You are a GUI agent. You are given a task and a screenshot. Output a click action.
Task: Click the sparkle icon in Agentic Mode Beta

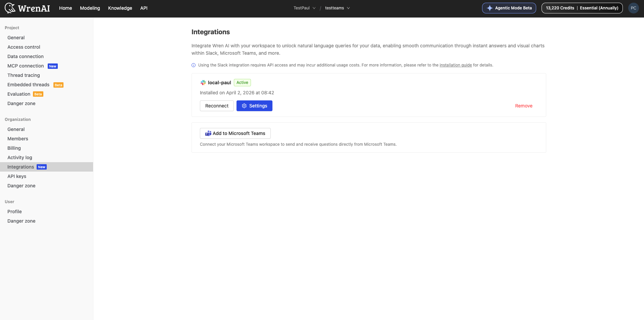(x=489, y=8)
